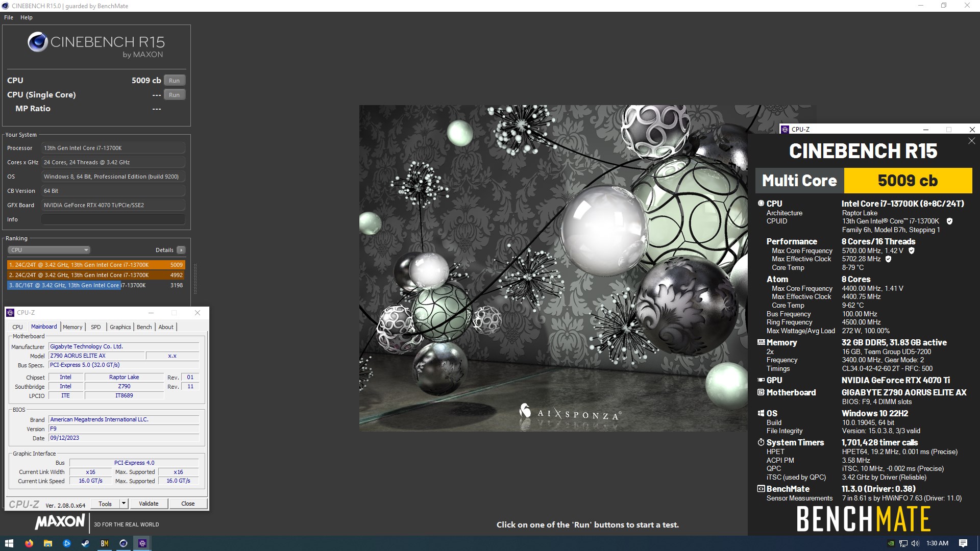Open network settings from system tray

pyautogui.click(x=903, y=543)
